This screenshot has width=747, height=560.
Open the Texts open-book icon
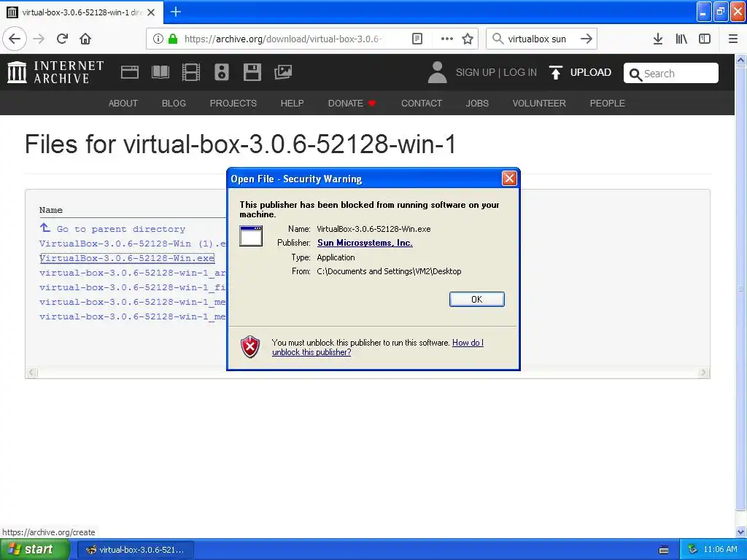tap(160, 72)
